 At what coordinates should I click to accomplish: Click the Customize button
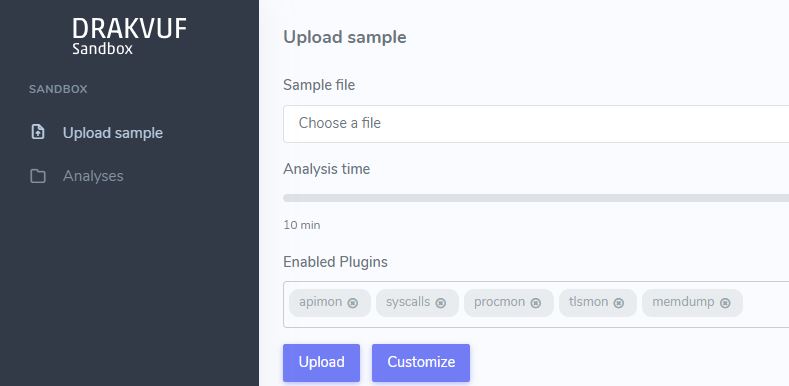(421, 362)
